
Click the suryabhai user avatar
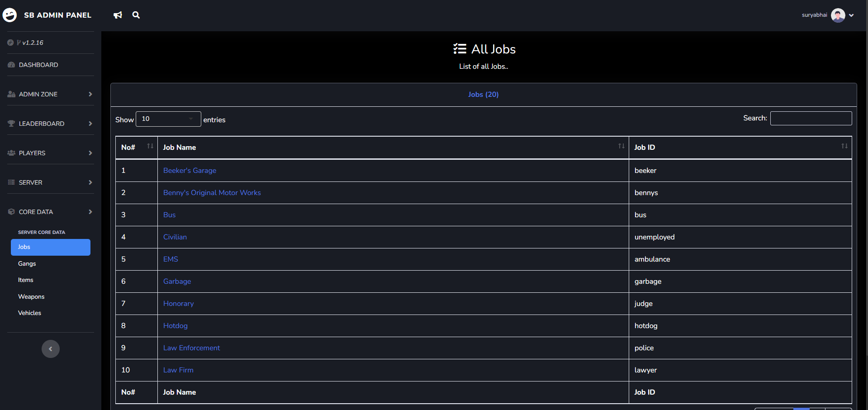pos(838,15)
